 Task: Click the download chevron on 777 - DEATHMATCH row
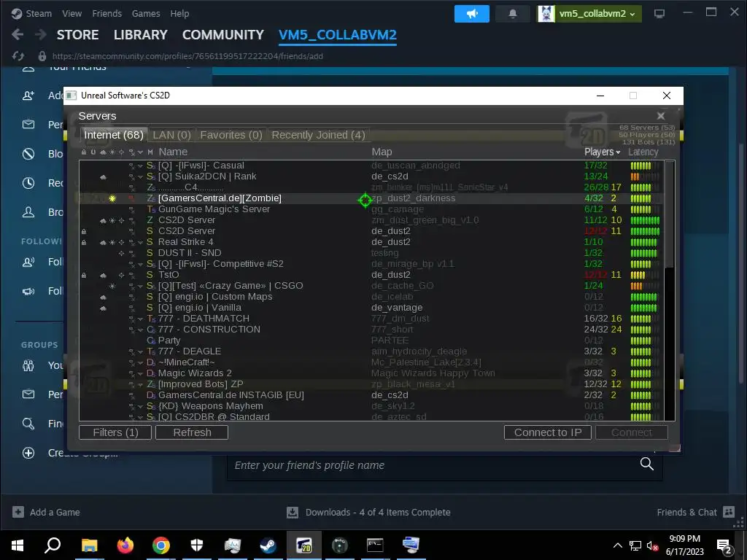pos(140,319)
